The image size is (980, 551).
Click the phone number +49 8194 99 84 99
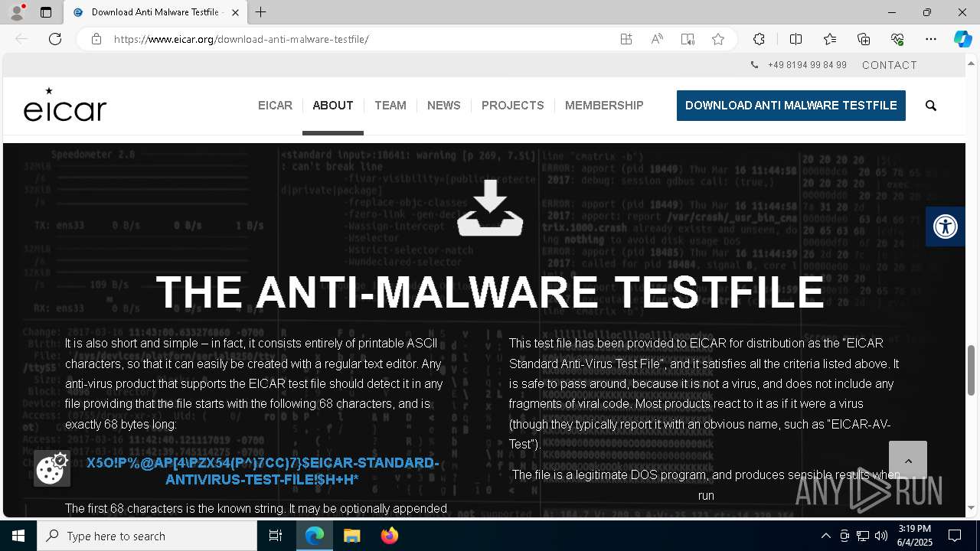pyautogui.click(x=807, y=65)
